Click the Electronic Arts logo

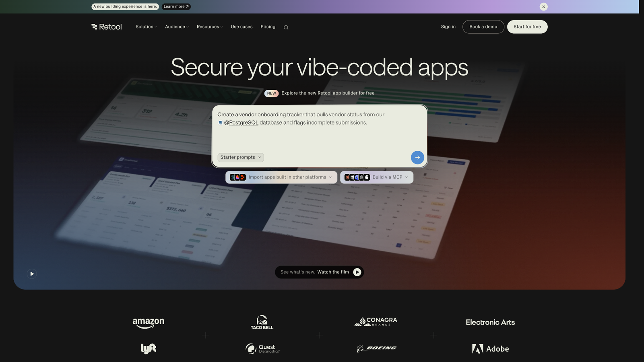pos(490,322)
